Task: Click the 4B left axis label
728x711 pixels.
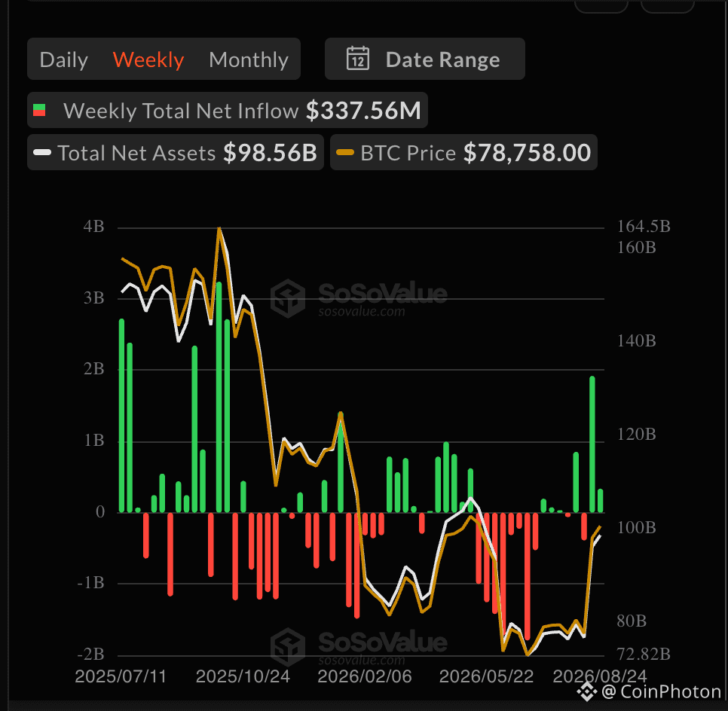Action: click(93, 227)
